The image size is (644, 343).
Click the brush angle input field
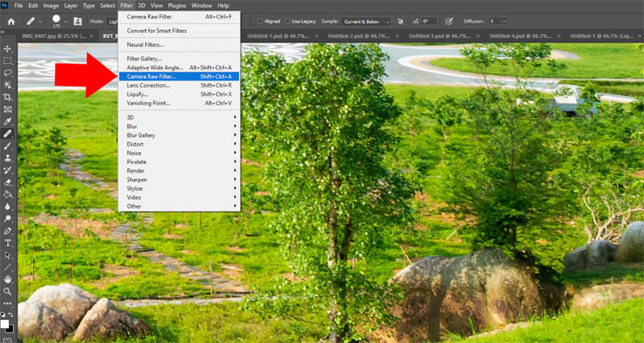(x=428, y=21)
